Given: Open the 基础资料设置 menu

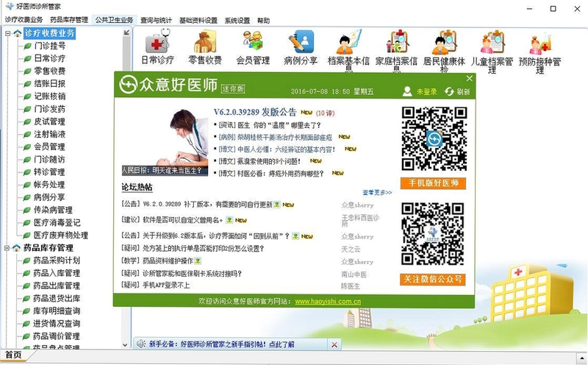Looking at the screenshot, I should pos(198,21).
